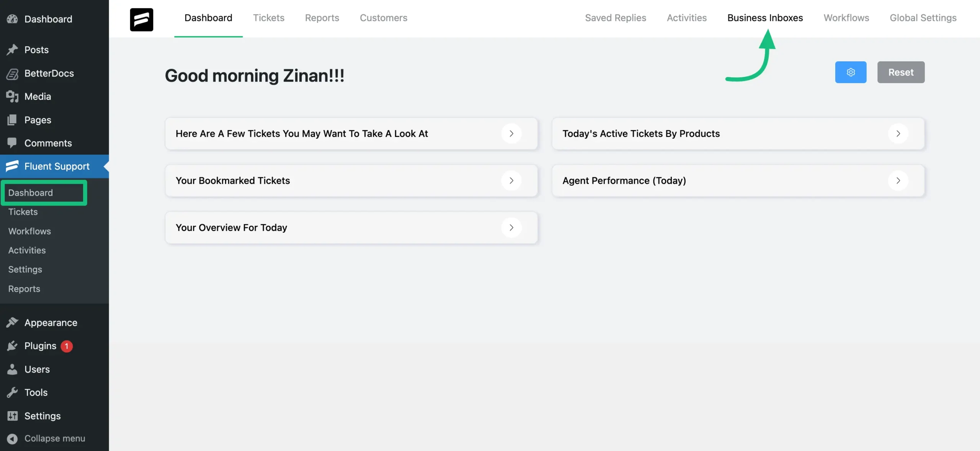The image size is (980, 451).
Task: Click the Good morning Zinan greeting heading
Action: [x=255, y=75]
